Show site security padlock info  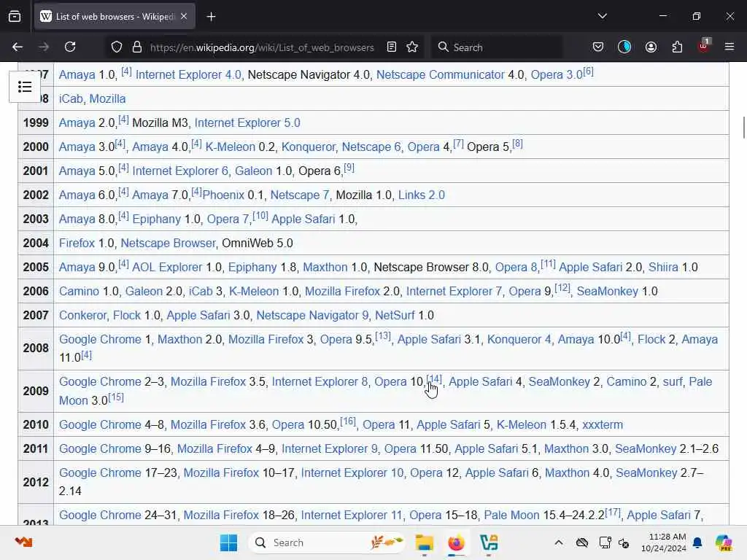(x=137, y=47)
